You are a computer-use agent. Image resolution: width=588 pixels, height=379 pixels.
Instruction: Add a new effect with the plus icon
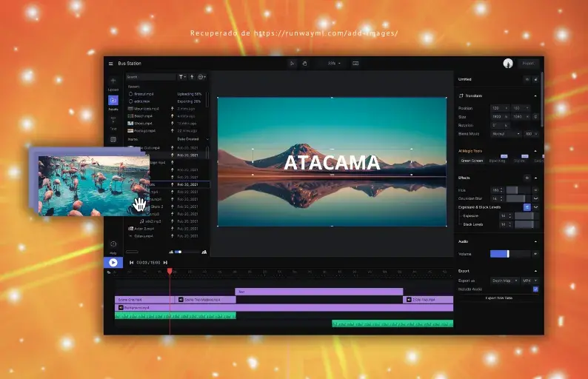click(527, 178)
